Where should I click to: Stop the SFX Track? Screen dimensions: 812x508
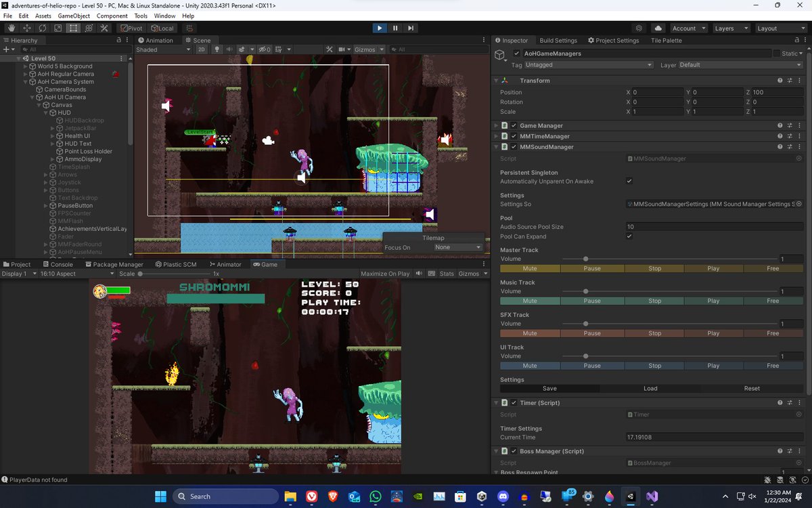tap(654, 334)
